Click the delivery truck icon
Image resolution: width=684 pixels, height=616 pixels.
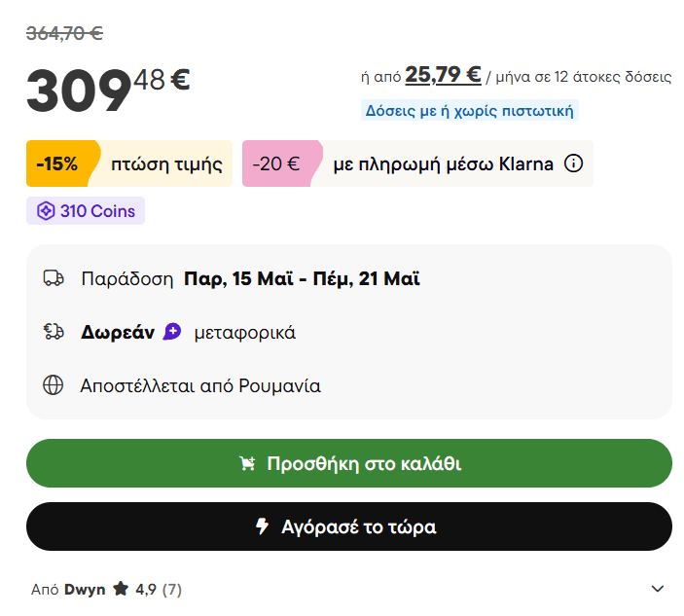coord(54,278)
